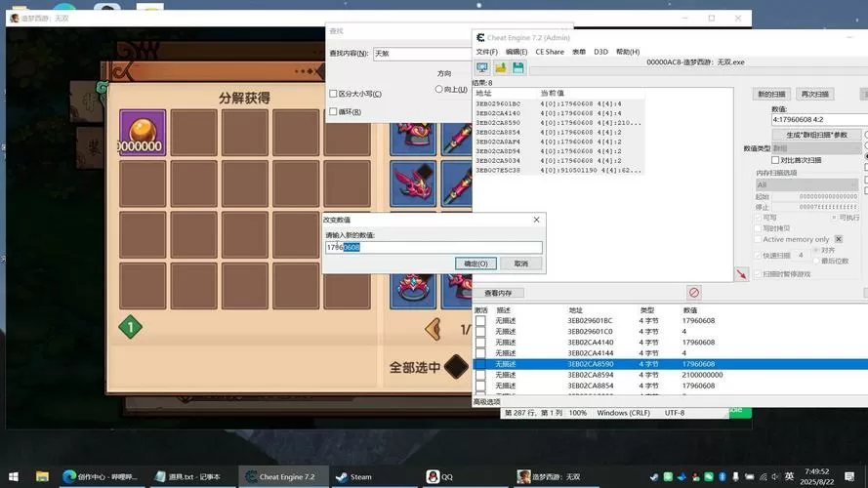868x488 pixels.
Task: Select scan result 3EB0C7E5C38
Action: (559, 170)
